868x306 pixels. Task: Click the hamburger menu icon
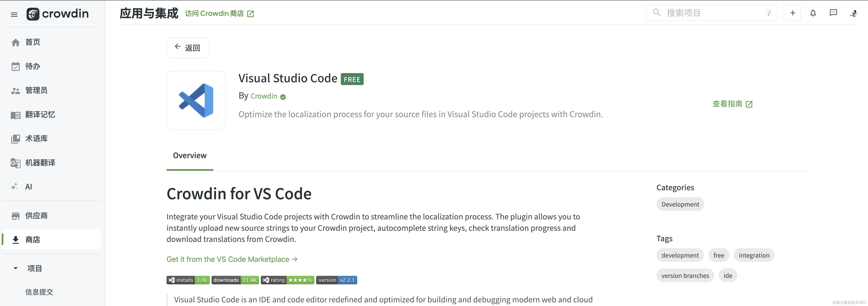[x=14, y=14]
